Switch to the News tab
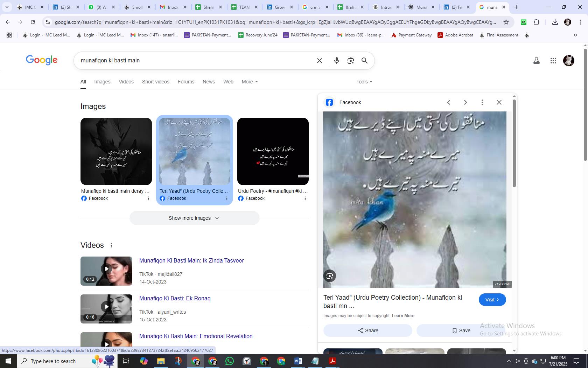 (x=209, y=82)
